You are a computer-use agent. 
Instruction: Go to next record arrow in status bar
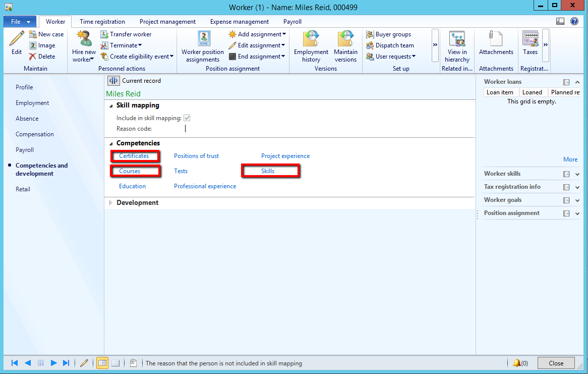click(54, 363)
